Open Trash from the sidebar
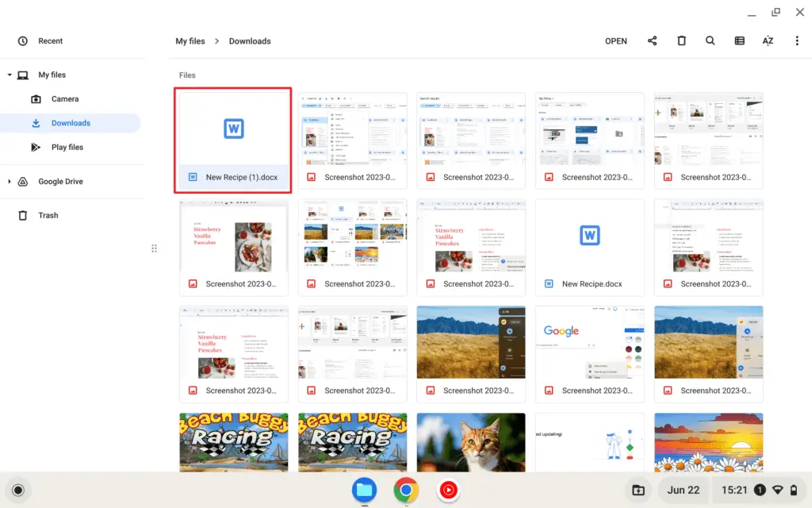 pos(48,214)
